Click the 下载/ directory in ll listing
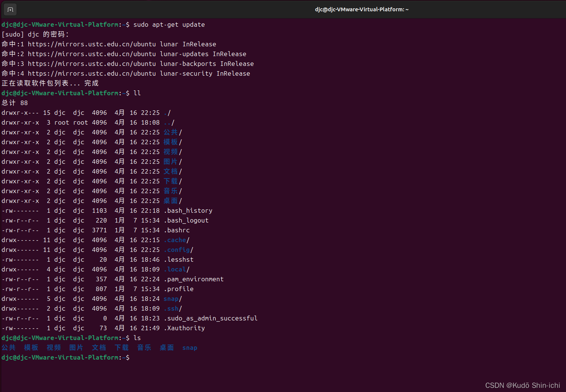The width and height of the screenshot is (566, 392). [x=173, y=181]
